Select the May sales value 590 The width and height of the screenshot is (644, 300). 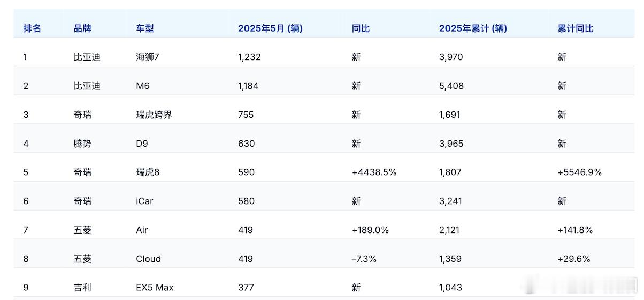coord(247,172)
